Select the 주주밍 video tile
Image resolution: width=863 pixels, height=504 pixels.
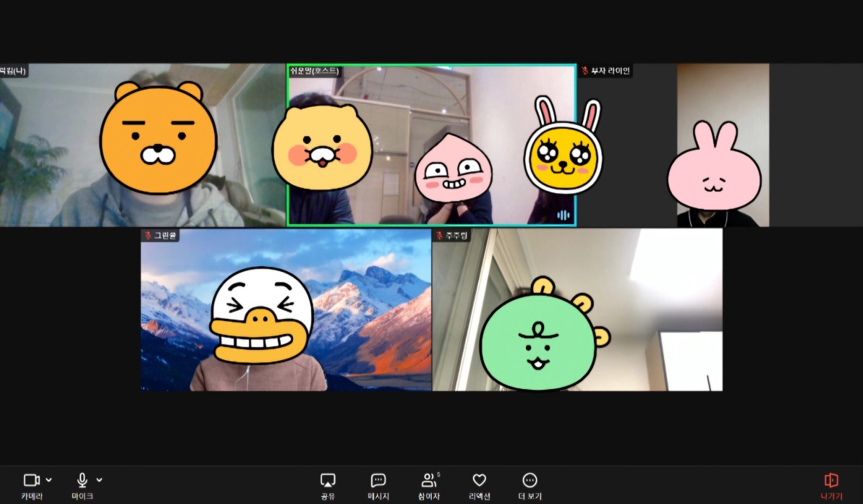tap(577, 309)
